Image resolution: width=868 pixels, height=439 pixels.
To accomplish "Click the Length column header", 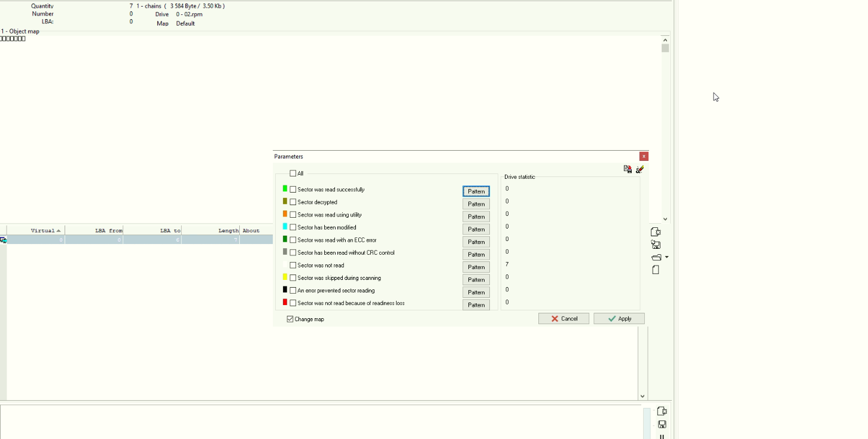I will tap(211, 230).
